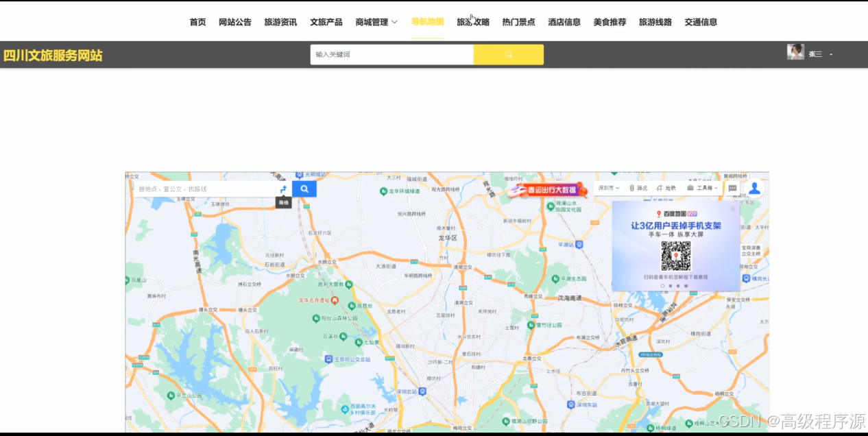Click the 平湖生态园 park marker
This screenshot has width=868, height=436.
point(555,278)
